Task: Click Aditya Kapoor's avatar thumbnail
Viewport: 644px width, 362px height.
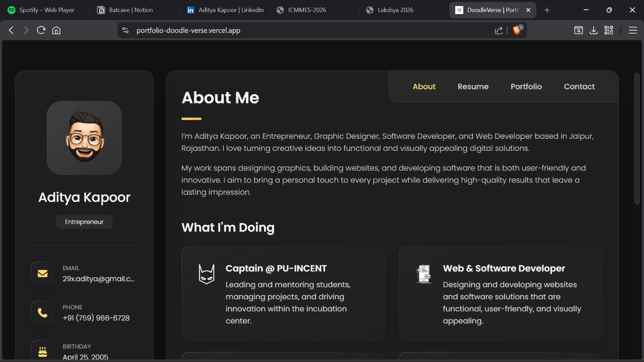Action: pos(84,138)
